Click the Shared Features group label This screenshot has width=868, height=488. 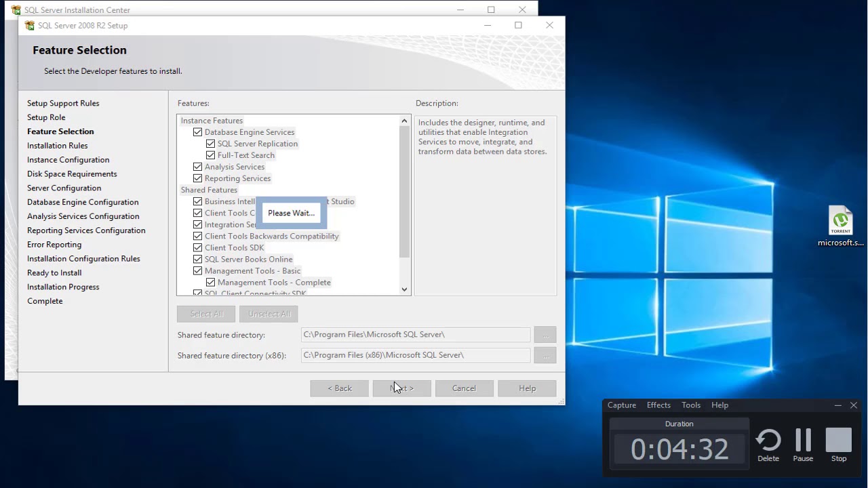[x=209, y=190]
